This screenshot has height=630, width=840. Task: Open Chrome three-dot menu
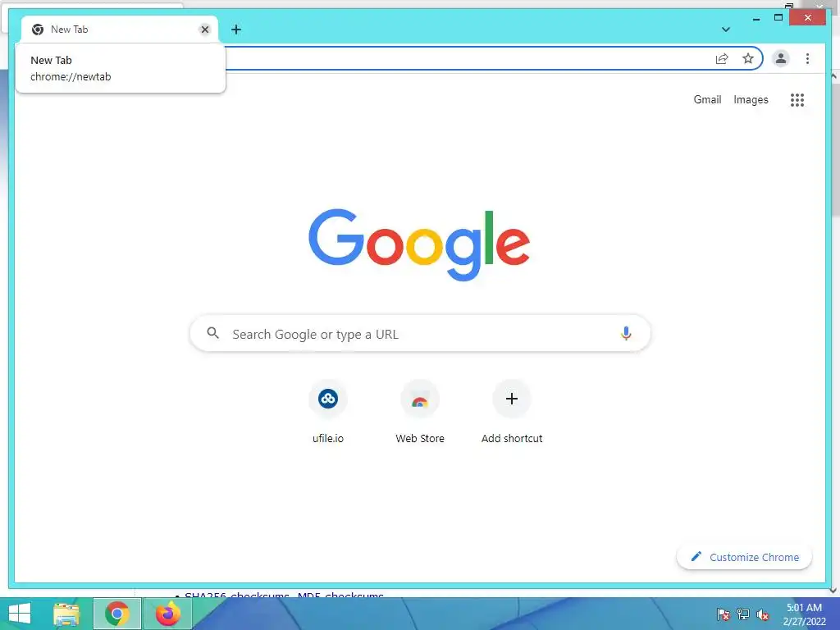[x=807, y=58]
